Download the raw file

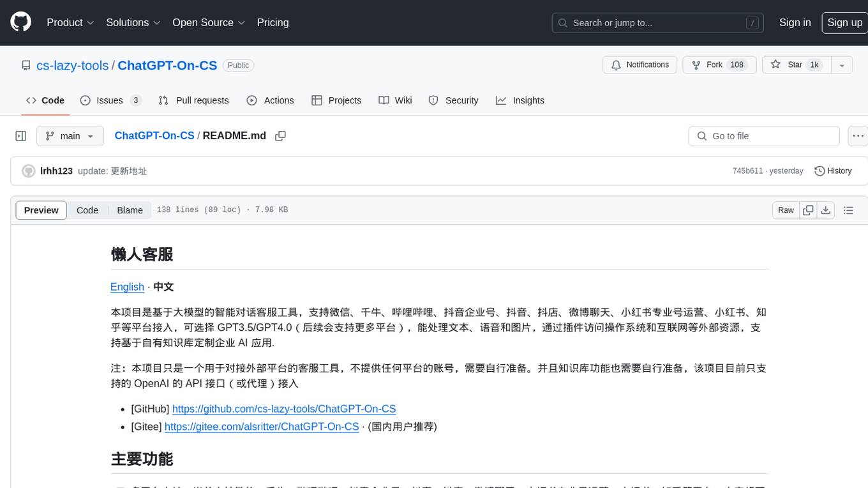[825, 210]
